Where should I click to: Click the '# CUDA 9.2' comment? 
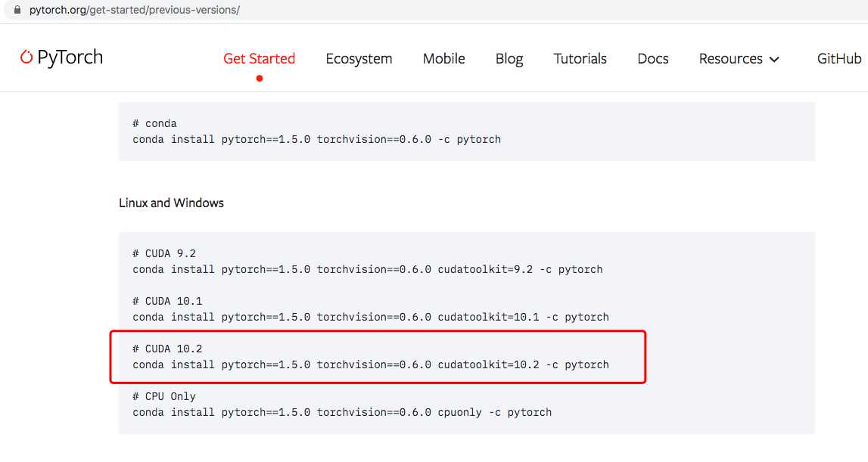pyautogui.click(x=164, y=253)
